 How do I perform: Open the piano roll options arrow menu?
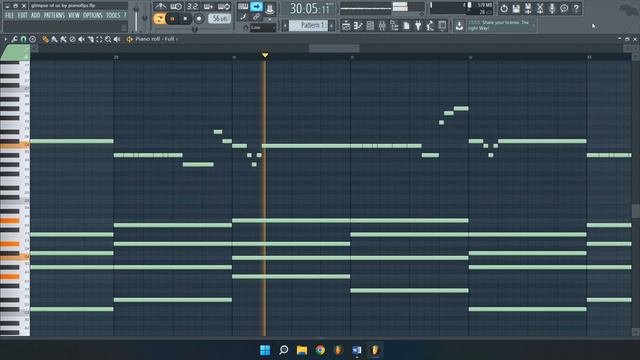click(x=5, y=39)
